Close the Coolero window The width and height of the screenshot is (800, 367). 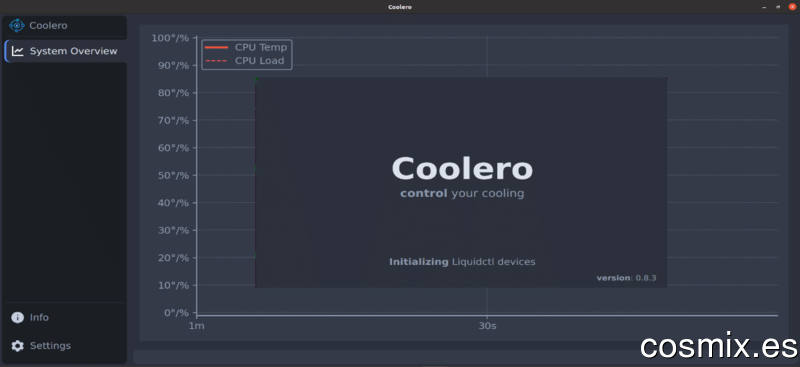pyautogui.click(x=792, y=7)
